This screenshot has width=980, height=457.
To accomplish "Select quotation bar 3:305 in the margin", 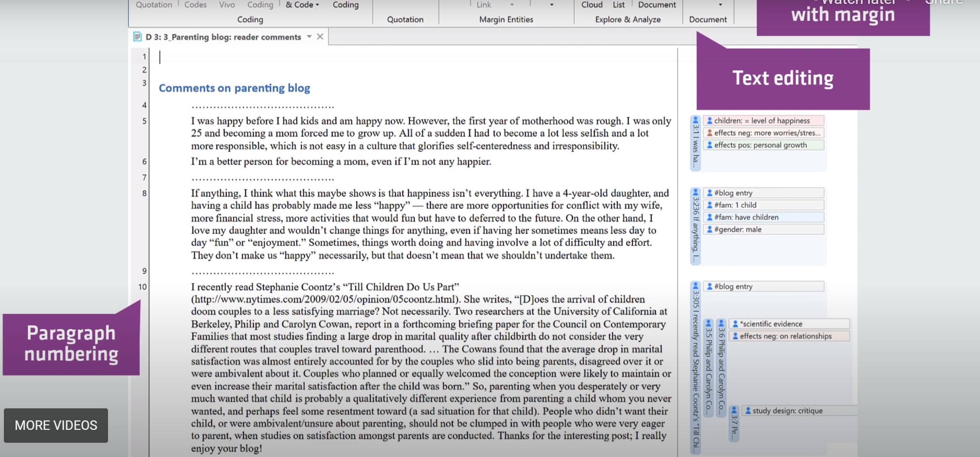I will 695,367.
